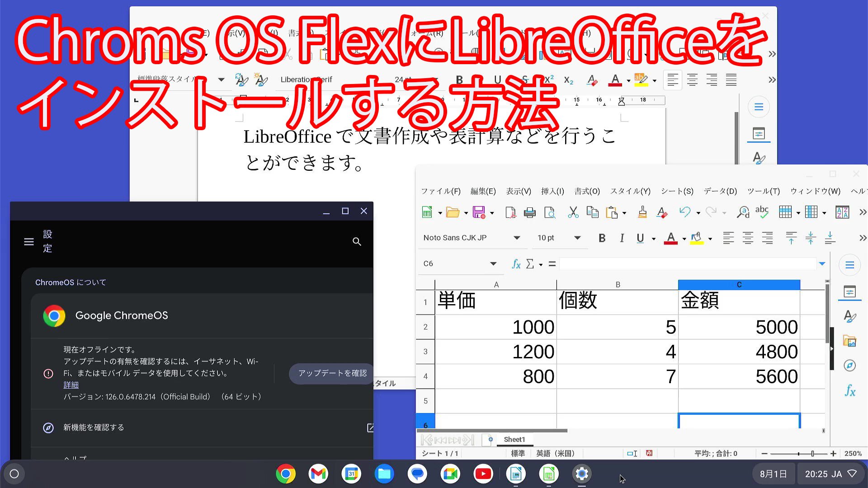Open the Writer sidebar Properties panel
Viewport: 868px width, 488px height.
(759, 134)
